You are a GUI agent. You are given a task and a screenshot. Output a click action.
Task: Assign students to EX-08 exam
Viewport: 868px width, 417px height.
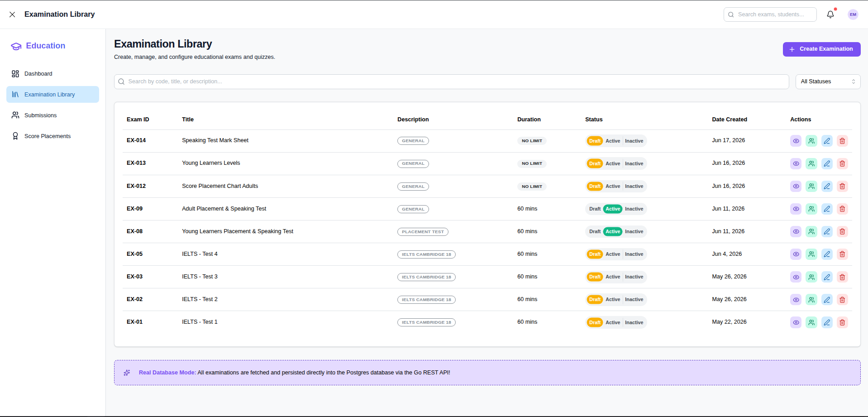pos(811,231)
